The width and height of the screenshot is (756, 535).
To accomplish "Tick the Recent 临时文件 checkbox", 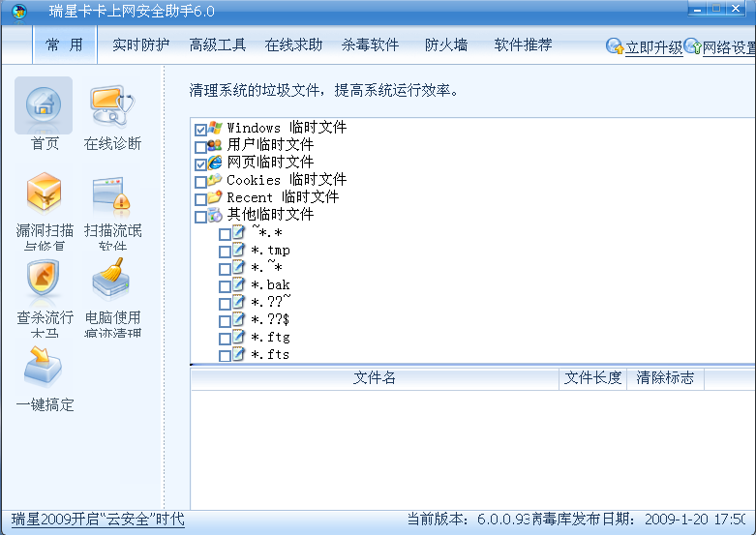I will [200, 199].
